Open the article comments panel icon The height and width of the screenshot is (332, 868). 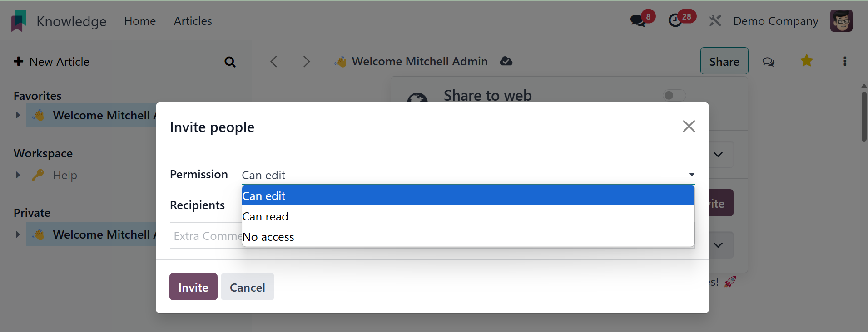pos(769,62)
